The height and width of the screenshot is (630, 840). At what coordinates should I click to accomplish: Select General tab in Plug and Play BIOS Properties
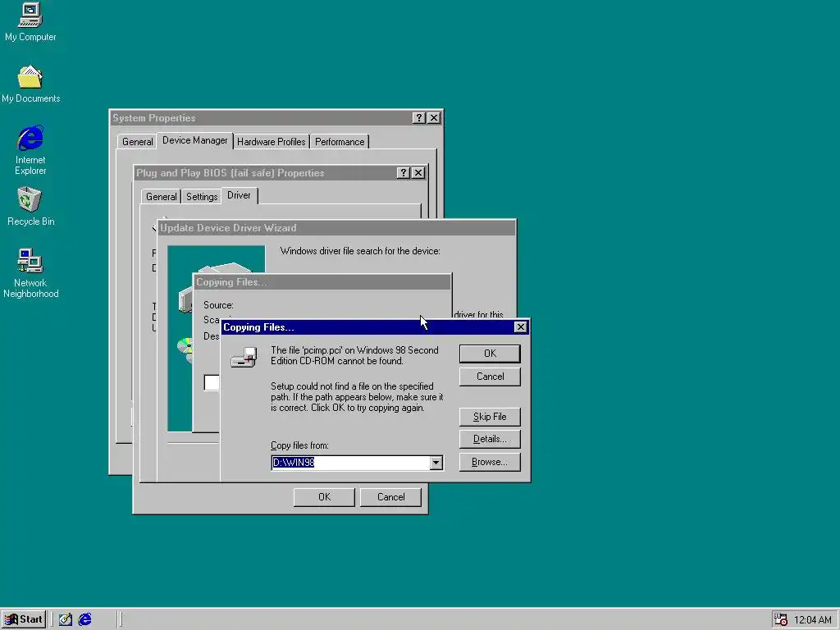tap(162, 197)
